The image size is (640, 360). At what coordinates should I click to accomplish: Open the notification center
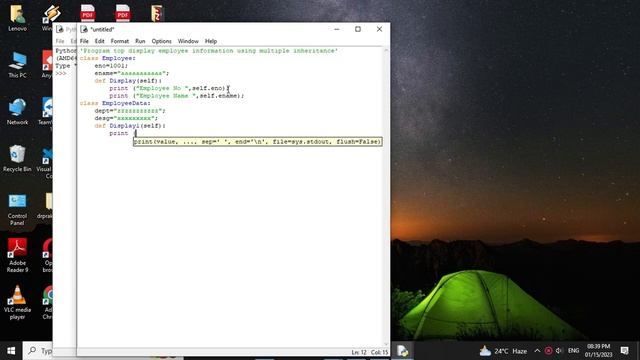pos(624,351)
